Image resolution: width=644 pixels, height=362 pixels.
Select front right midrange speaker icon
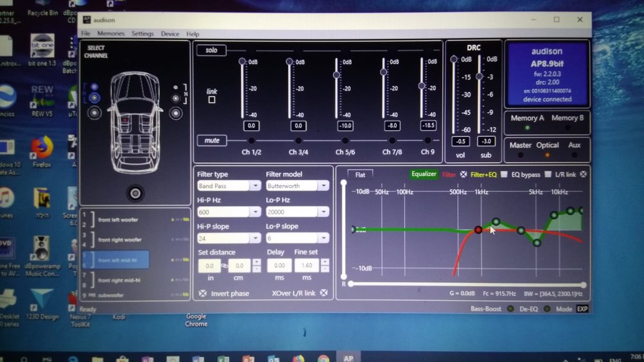click(176, 98)
